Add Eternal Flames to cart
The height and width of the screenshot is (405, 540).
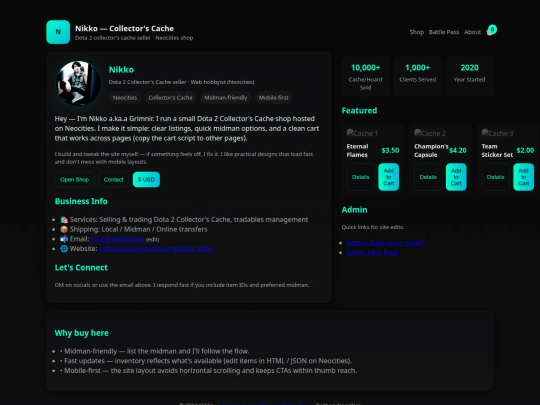click(x=389, y=177)
